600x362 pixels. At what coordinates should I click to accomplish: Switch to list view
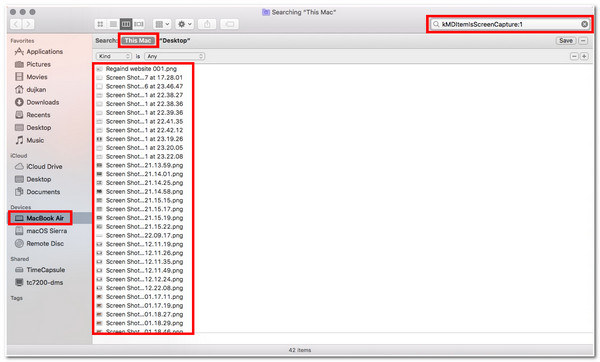[113, 24]
